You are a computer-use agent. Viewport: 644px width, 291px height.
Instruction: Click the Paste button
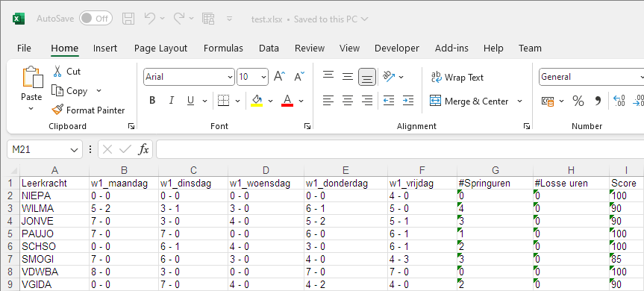[x=31, y=89]
